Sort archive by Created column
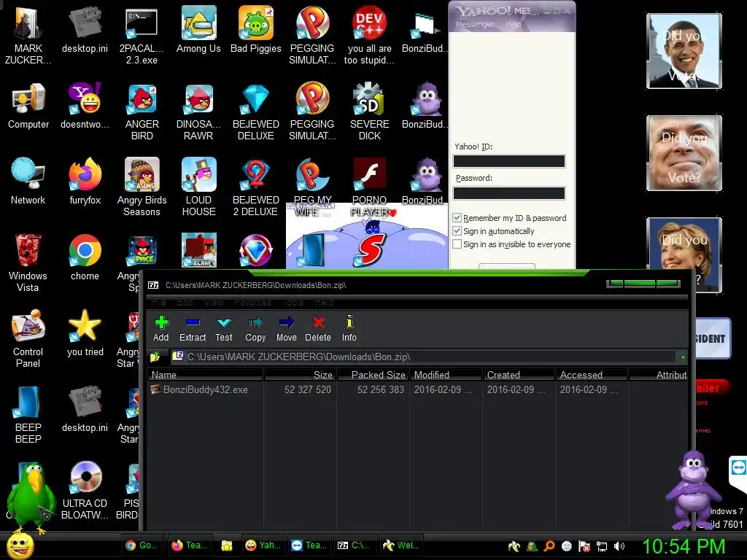Viewport: 747px width, 560px height. coord(519,375)
